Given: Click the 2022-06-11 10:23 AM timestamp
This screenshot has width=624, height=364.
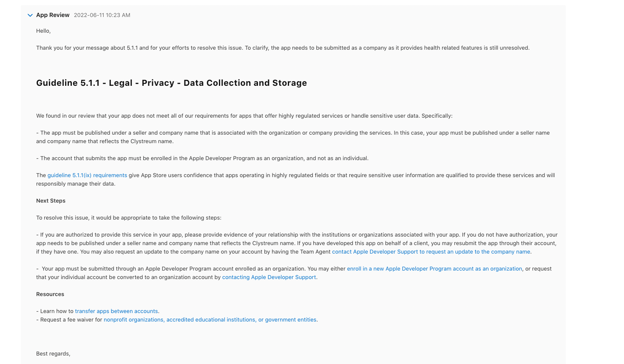Looking at the screenshot, I should tap(102, 15).
